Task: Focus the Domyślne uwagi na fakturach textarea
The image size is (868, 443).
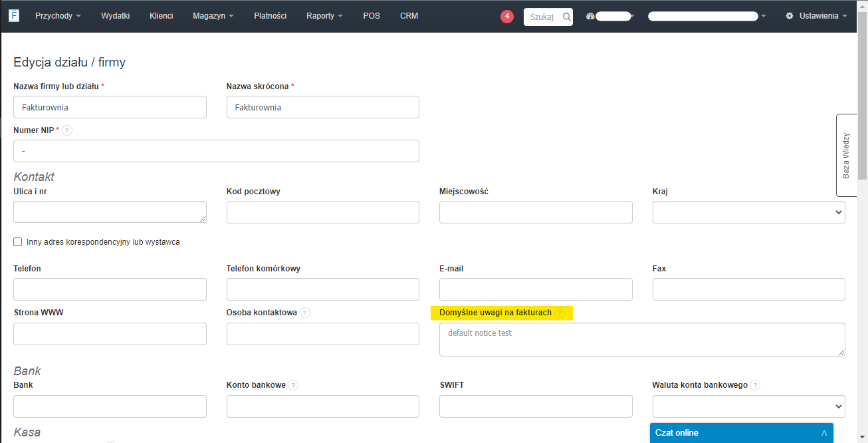Action: coord(642,340)
